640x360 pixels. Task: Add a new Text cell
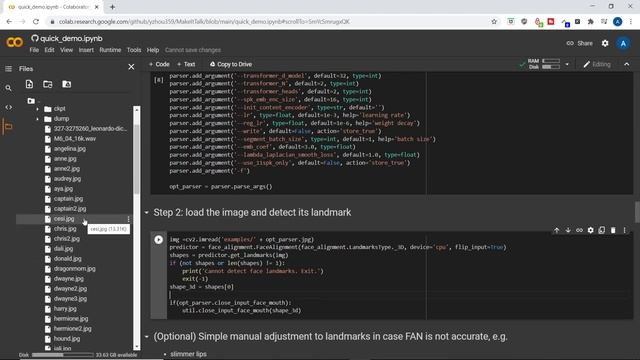[186, 64]
